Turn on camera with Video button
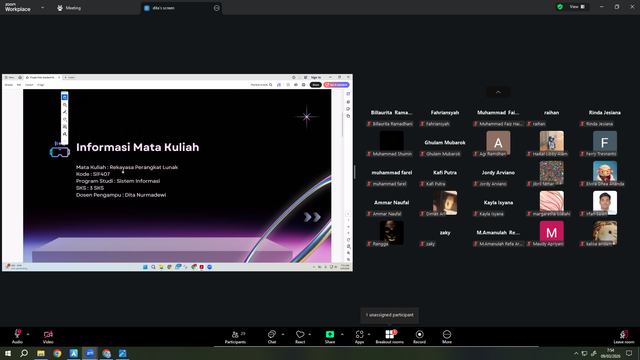Image resolution: width=640 pixels, height=360 pixels. 48,337
